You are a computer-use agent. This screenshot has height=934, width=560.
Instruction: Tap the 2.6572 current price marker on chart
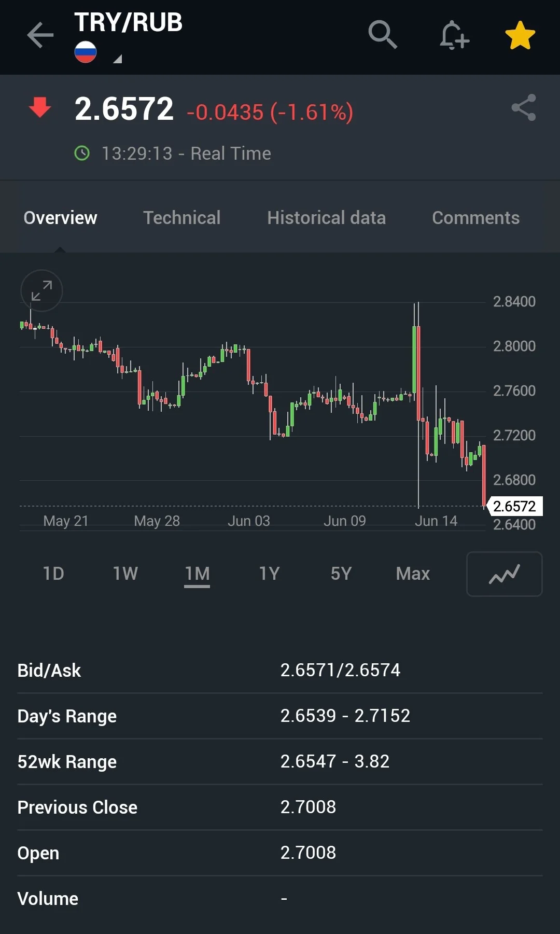pyautogui.click(x=515, y=506)
